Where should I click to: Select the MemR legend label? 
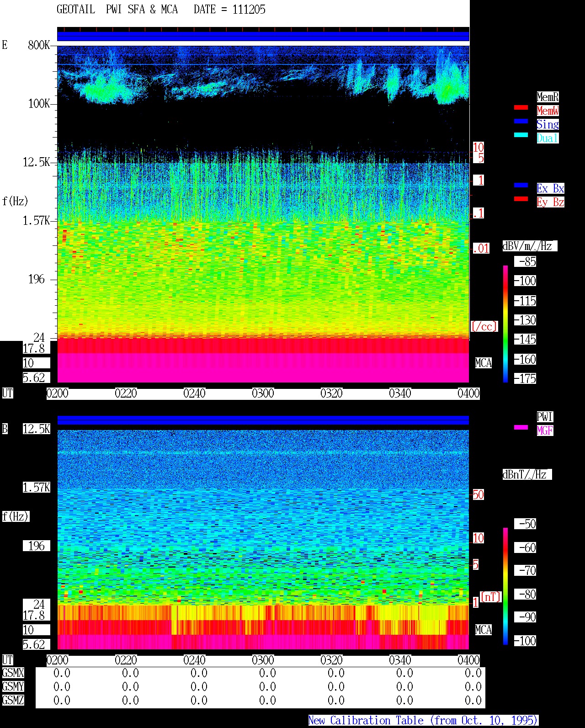pos(548,97)
